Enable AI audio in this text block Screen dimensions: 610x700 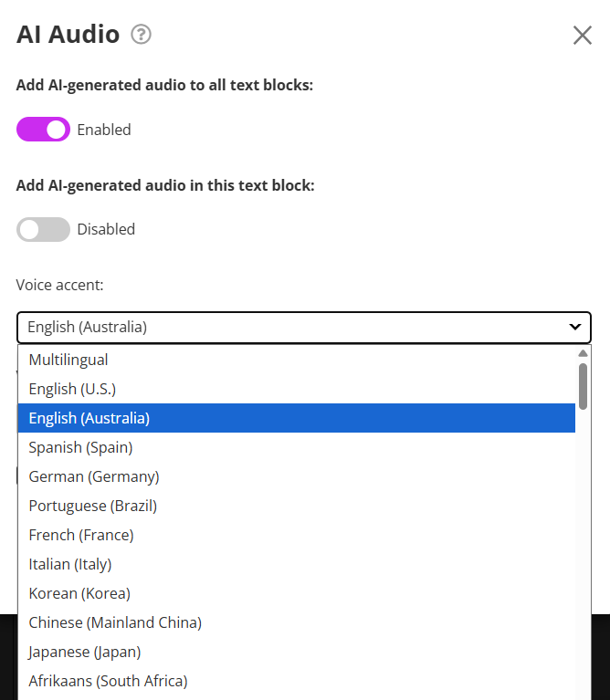pos(43,229)
